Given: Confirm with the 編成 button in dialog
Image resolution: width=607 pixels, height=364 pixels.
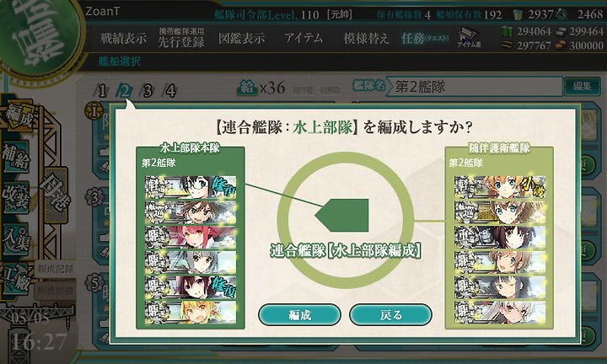Looking at the screenshot, I should (299, 315).
